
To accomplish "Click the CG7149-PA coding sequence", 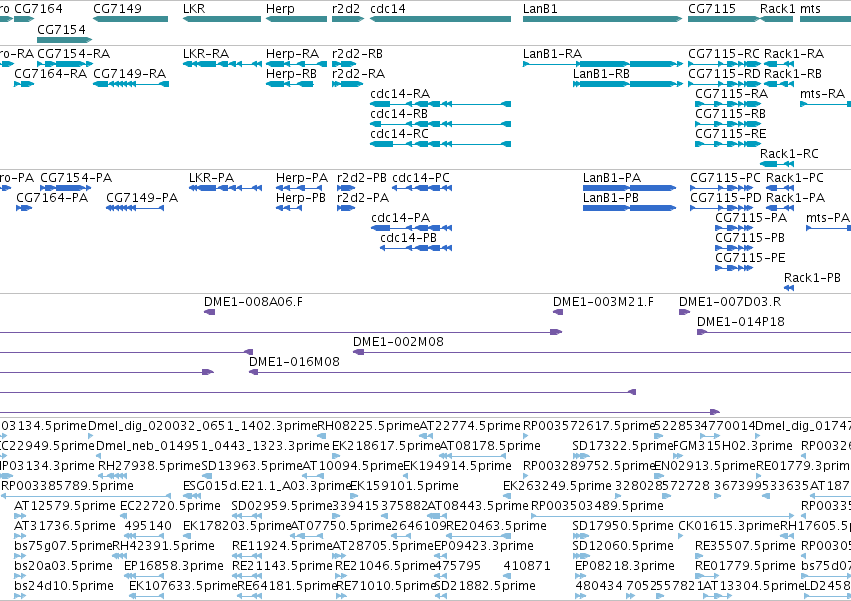I will coord(135,208).
